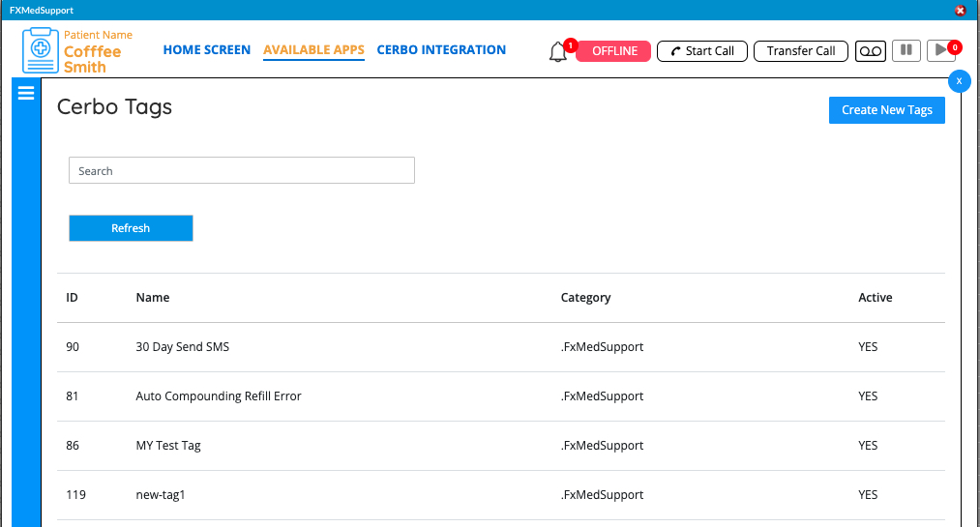Image resolution: width=980 pixels, height=527 pixels.
Task: Click the patient clipboard logo icon
Action: pyautogui.click(x=41, y=50)
